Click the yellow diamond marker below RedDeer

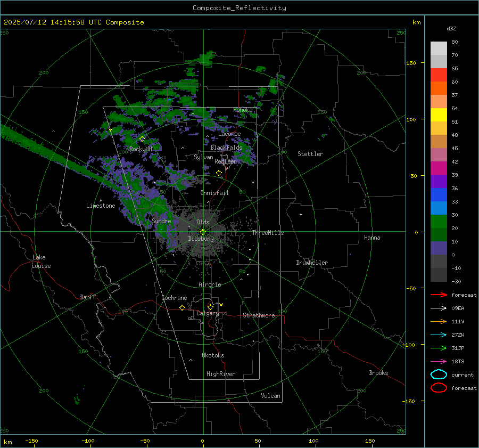click(219, 173)
